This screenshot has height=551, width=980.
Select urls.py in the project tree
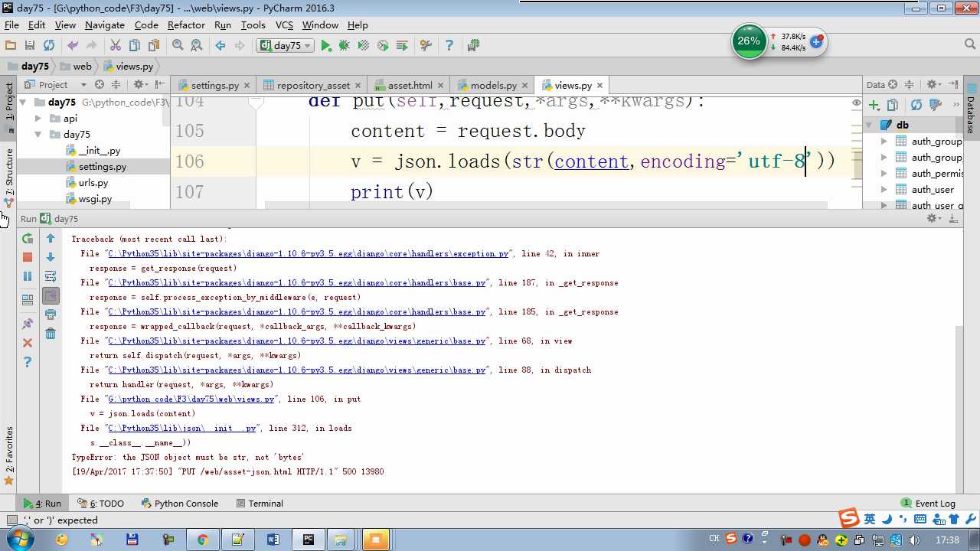coord(93,183)
